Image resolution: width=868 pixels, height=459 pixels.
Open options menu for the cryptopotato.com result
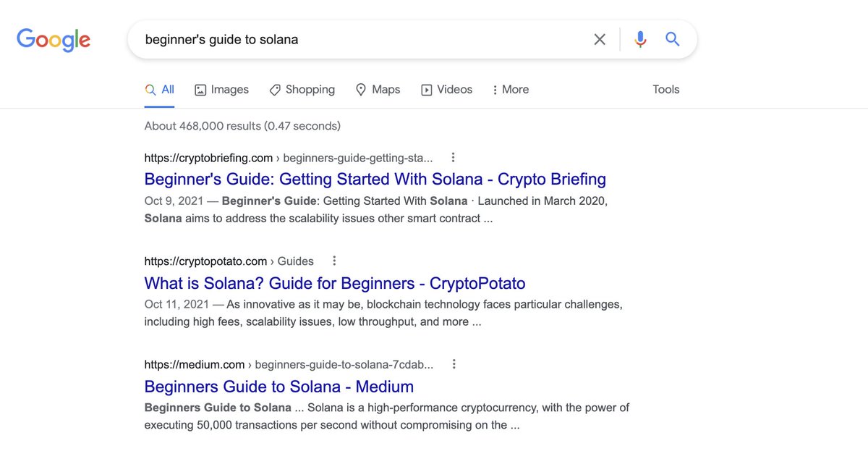334,261
